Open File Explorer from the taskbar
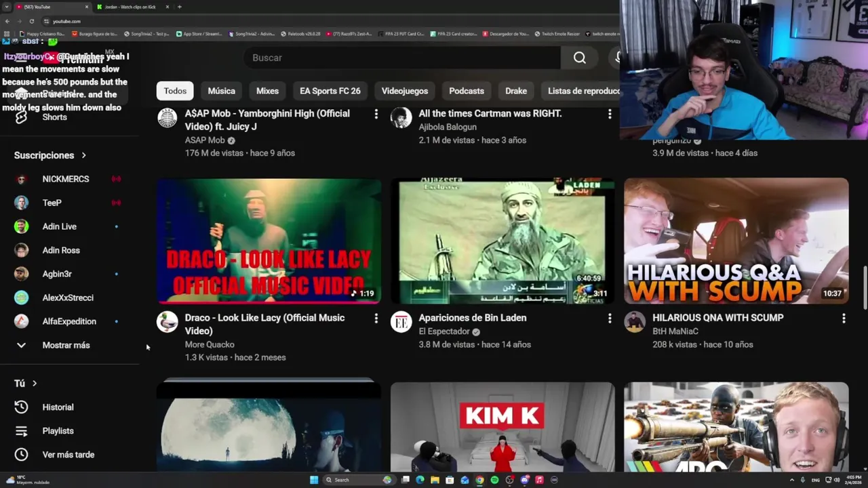 [x=435, y=480]
